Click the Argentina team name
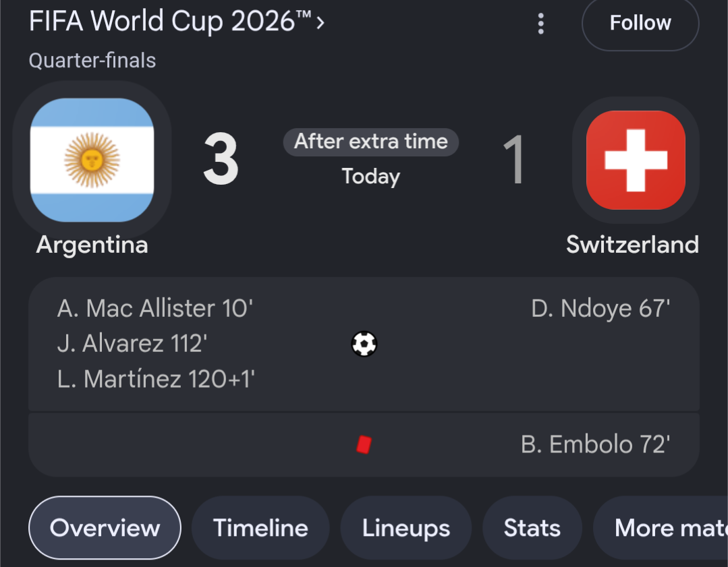Screen dimensions: 728x567 [x=92, y=245]
